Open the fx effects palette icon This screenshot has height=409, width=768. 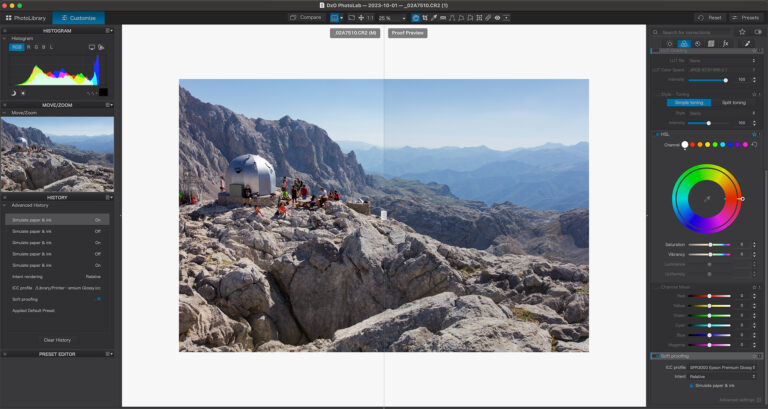725,44
